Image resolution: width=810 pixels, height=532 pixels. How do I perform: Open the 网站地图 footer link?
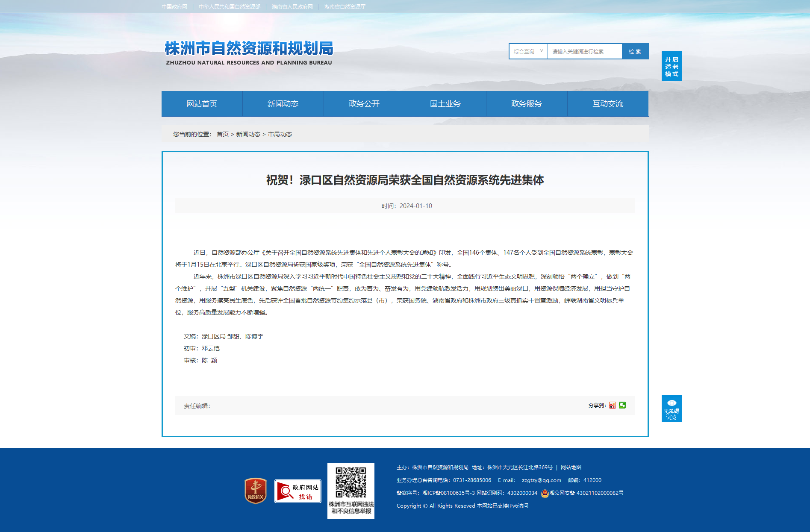pos(571,467)
